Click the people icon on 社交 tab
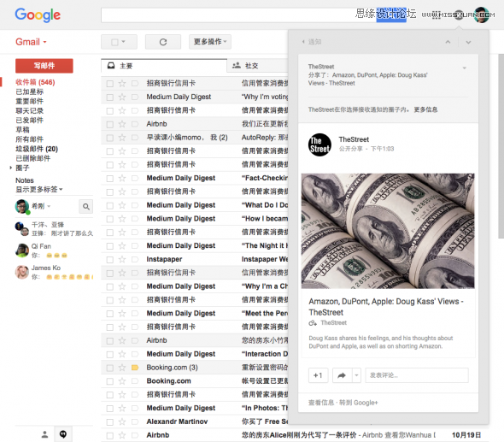This screenshot has width=504, height=442. [x=237, y=65]
